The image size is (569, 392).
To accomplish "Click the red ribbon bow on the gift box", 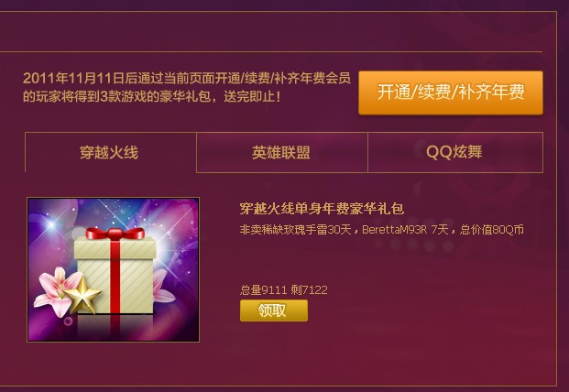I will (115, 234).
